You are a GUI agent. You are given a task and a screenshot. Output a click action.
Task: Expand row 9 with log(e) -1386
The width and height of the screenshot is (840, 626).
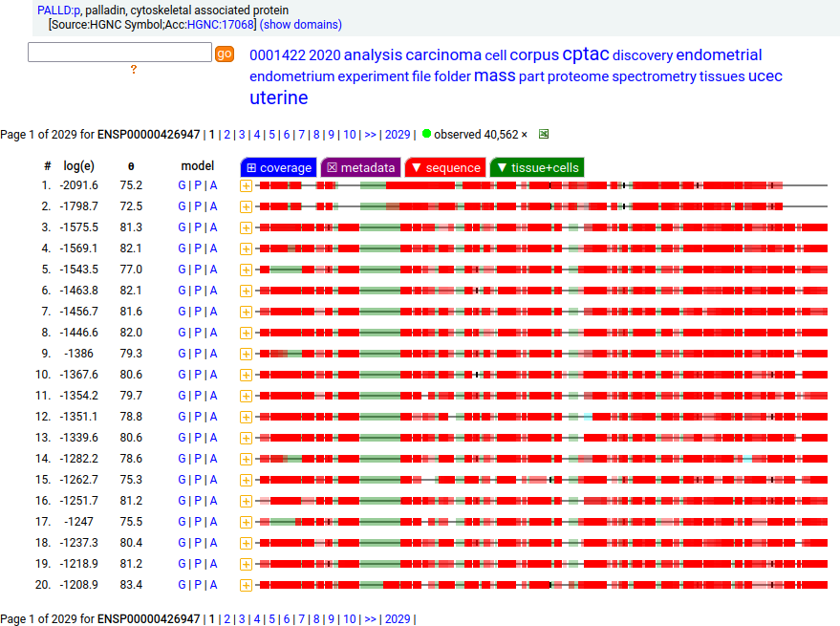coord(246,355)
